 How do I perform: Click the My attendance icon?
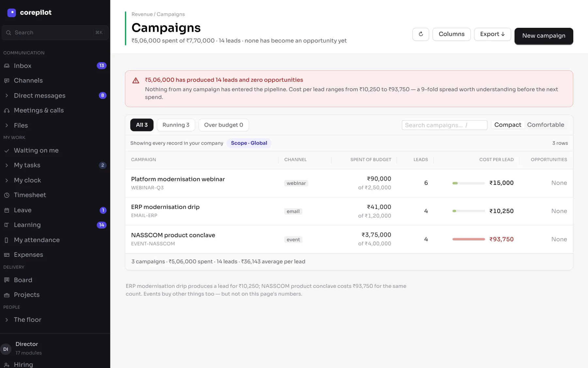pyautogui.click(x=7, y=240)
